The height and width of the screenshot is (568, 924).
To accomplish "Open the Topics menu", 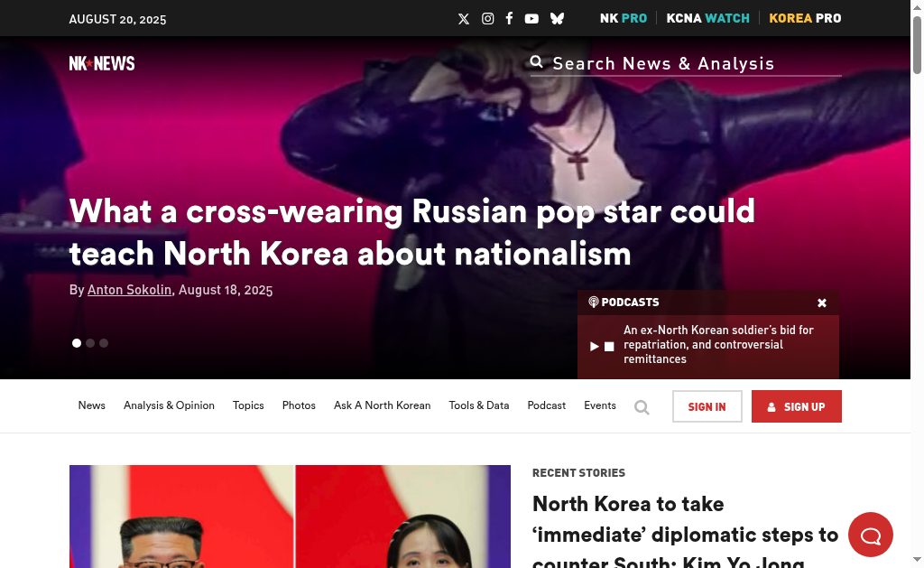I will (x=248, y=405).
